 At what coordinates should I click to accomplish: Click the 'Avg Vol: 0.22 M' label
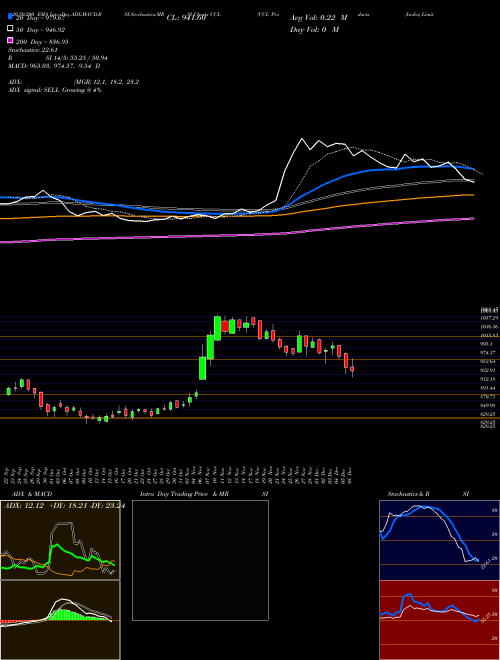(319, 18)
